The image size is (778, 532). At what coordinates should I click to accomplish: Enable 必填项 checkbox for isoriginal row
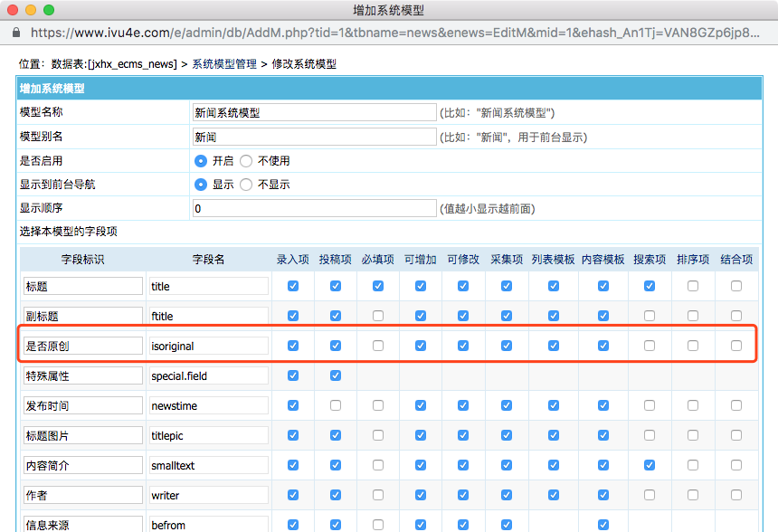378,346
